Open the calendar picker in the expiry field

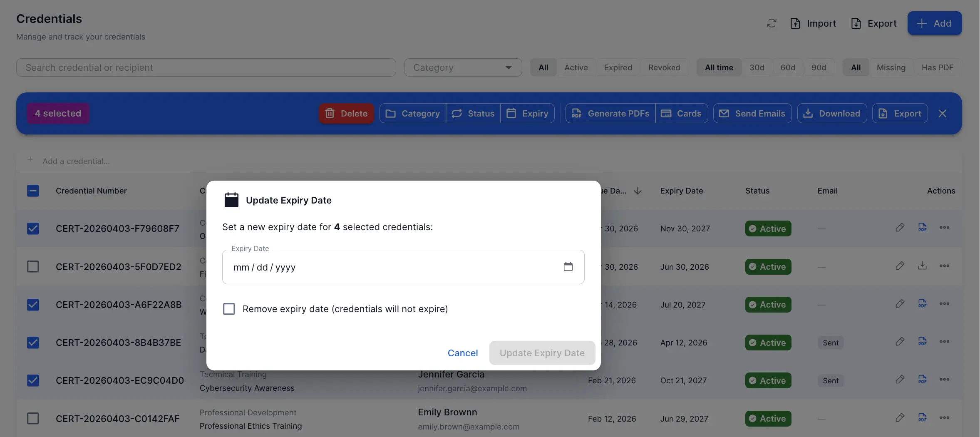coord(568,267)
